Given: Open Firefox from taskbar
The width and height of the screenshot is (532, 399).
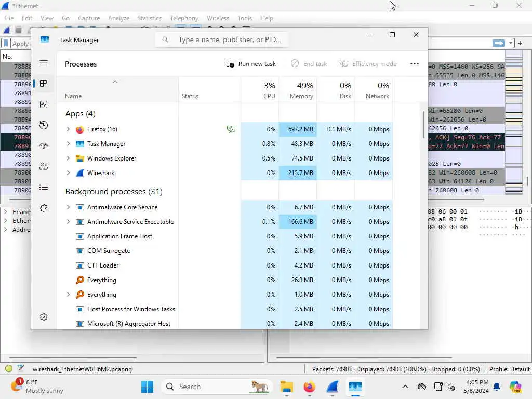Looking at the screenshot, I should [x=309, y=387].
